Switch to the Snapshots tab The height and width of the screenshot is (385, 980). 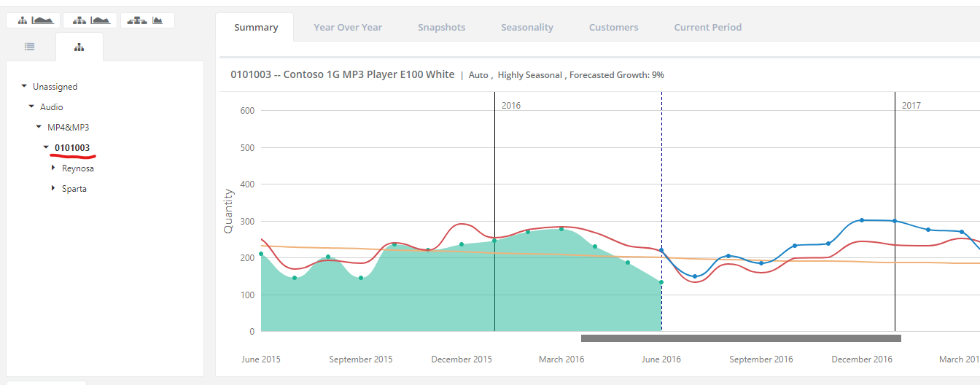point(441,28)
